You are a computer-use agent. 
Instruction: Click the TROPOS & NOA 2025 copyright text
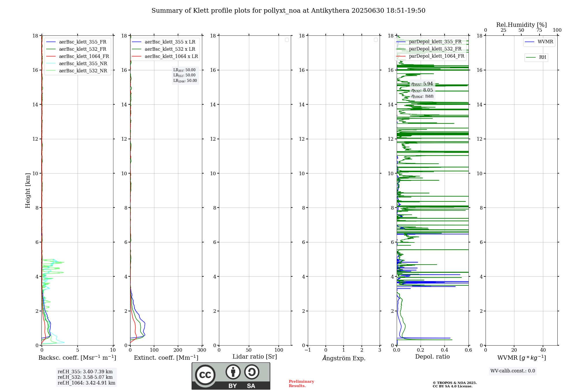(455, 383)
